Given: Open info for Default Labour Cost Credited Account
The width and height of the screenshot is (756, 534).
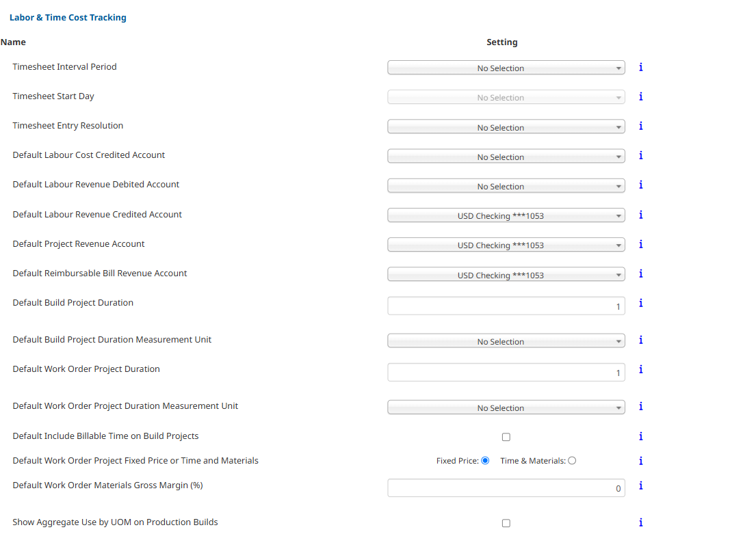Looking at the screenshot, I should (641, 155).
